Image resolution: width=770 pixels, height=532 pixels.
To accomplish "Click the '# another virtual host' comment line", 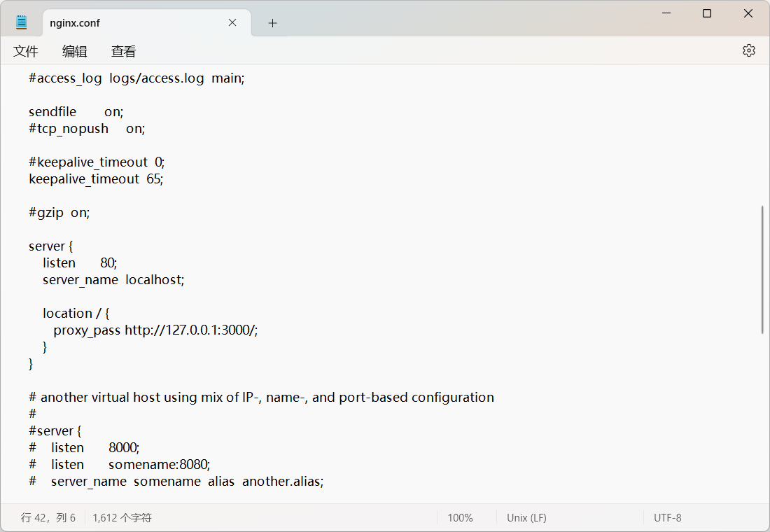I will 261,398.
